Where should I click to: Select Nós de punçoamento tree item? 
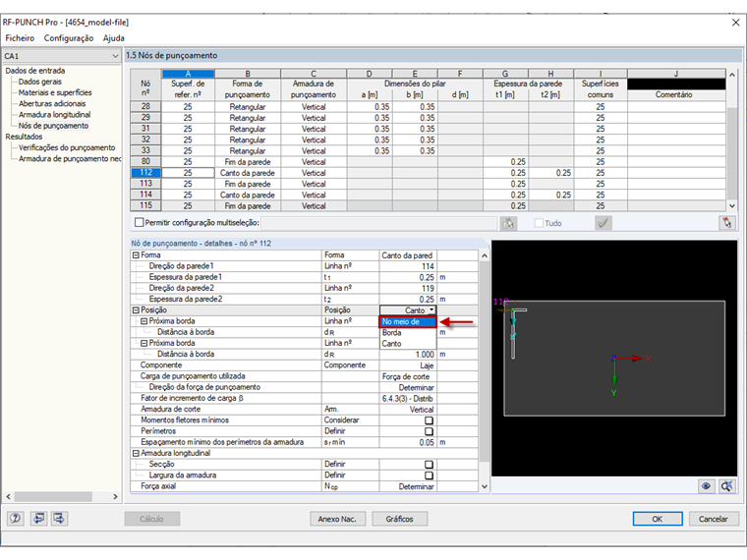pyautogui.click(x=53, y=126)
